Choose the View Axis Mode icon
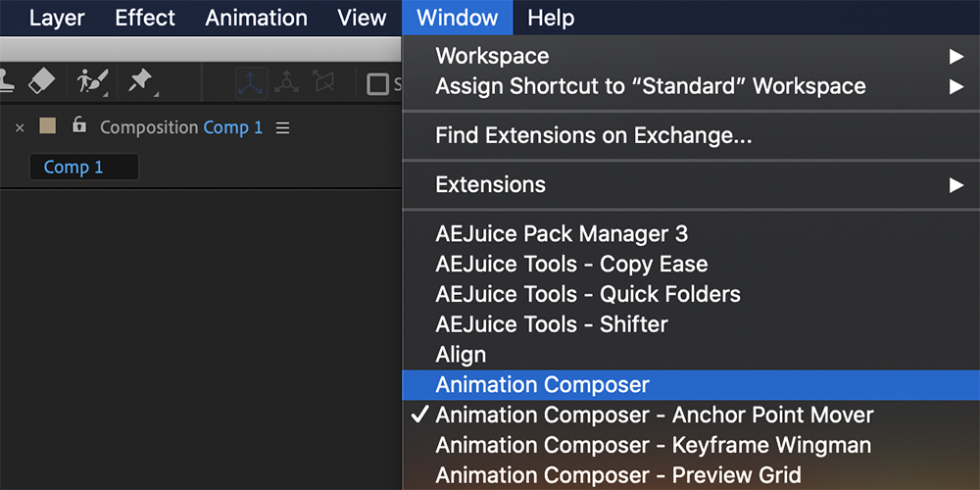The height and width of the screenshot is (490, 980). [x=323, y=82]
